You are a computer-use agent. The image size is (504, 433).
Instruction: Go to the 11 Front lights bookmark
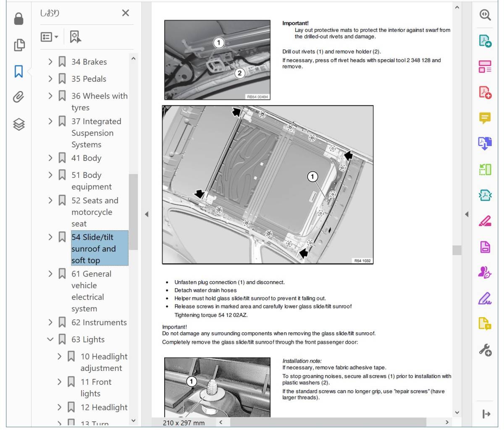tap(96, 388)
